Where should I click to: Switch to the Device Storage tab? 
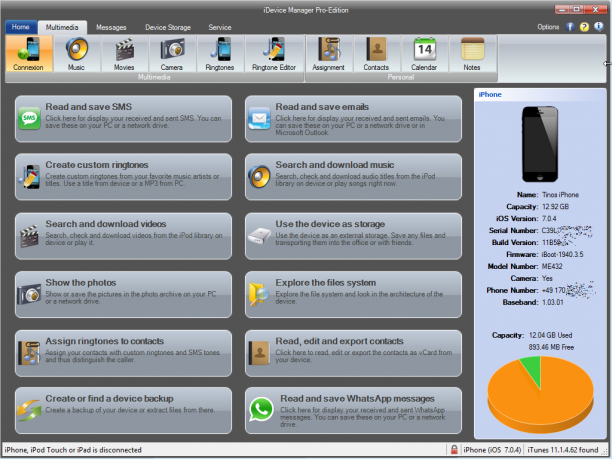tap(168, 27)
